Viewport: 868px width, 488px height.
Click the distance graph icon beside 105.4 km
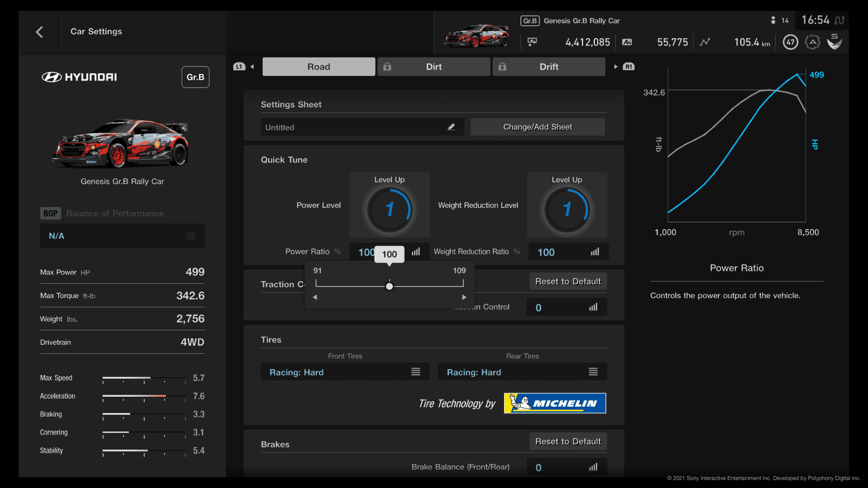(x=705, y=42)
